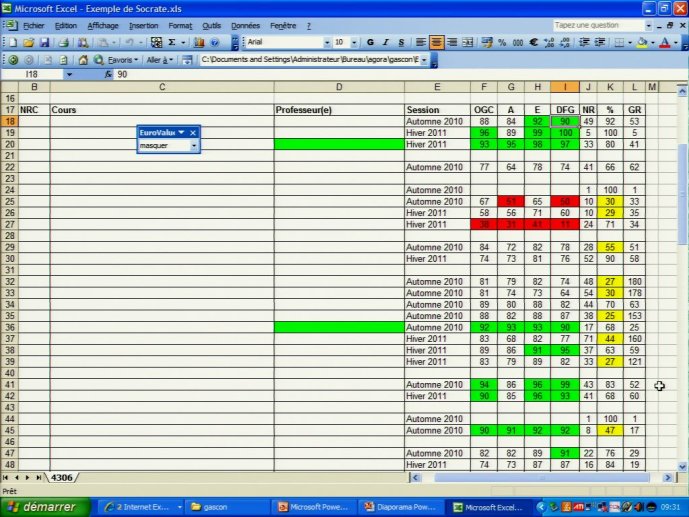Apply percent style format

tap(502, 42)
